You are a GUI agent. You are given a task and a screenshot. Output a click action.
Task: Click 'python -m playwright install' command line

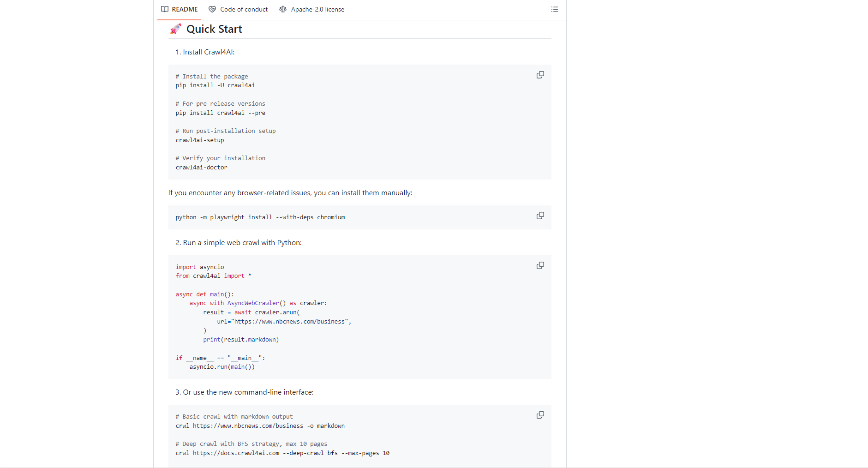260,217
